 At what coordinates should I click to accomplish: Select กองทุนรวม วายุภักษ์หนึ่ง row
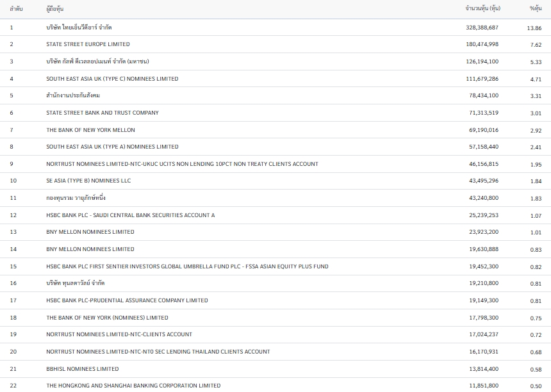pyautogui.click(x=275, y=198)
